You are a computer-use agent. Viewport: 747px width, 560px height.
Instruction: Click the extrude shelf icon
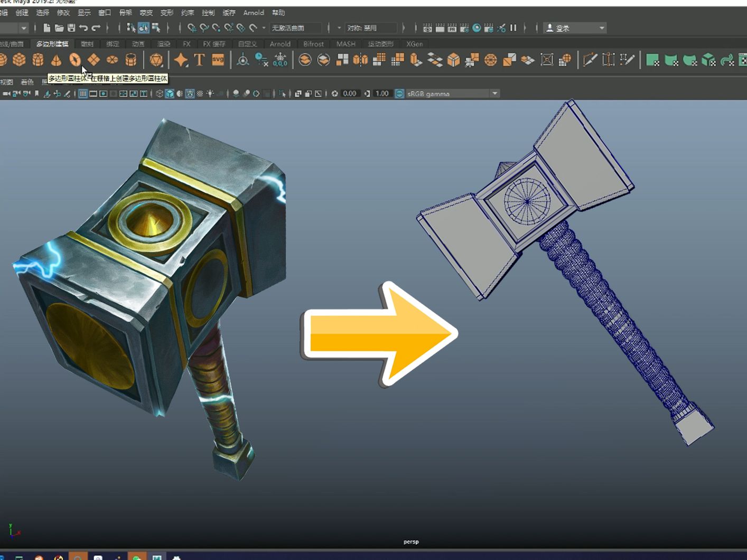click(x=416, y=60)
